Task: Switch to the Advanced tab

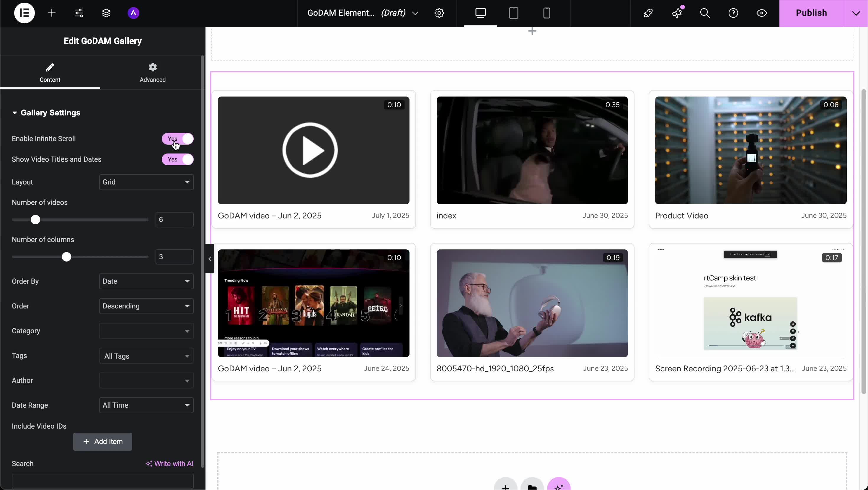Action: click(153, 72)
